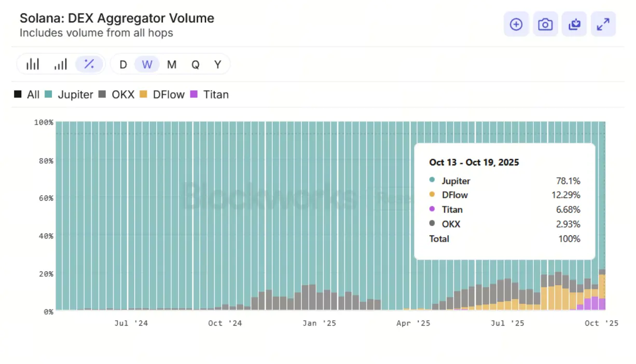Hide the Titan series via legend
The image size is (636, 364).
210,94
